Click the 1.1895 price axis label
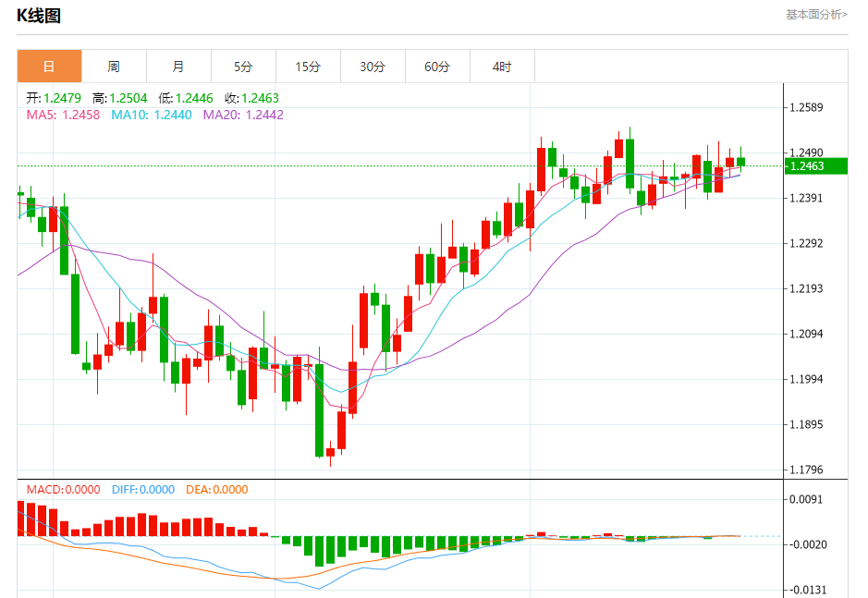The width and height of the screenshot is (868, 598). point(806,424)
